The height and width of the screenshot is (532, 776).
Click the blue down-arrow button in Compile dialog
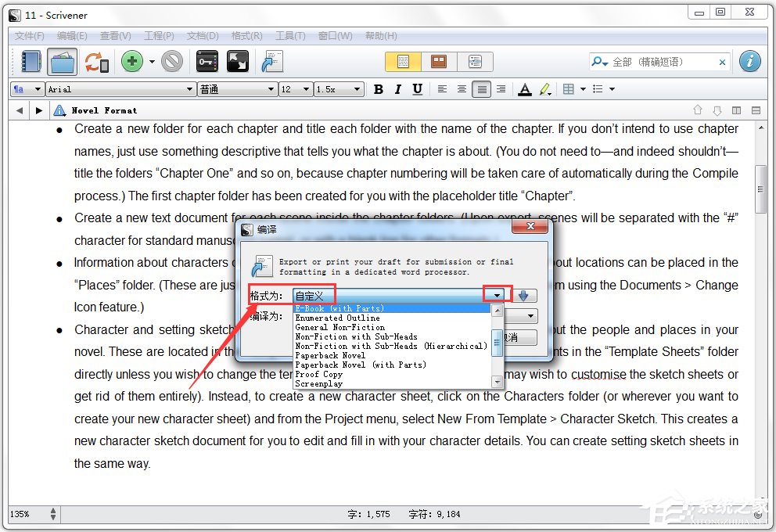526,295
